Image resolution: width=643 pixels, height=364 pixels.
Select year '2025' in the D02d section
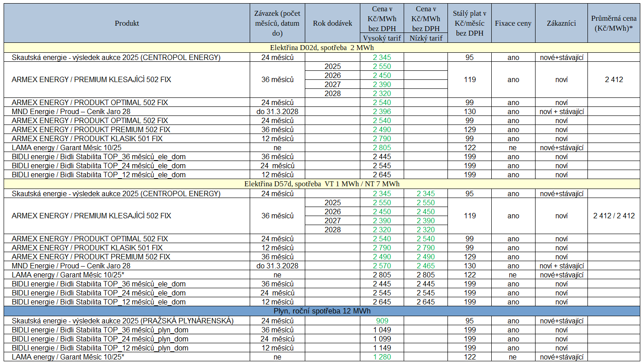[x=332, y=66]
